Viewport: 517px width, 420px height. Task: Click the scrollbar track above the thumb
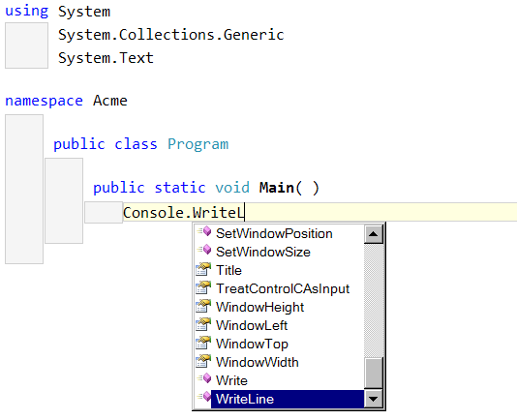pos(374,300)
